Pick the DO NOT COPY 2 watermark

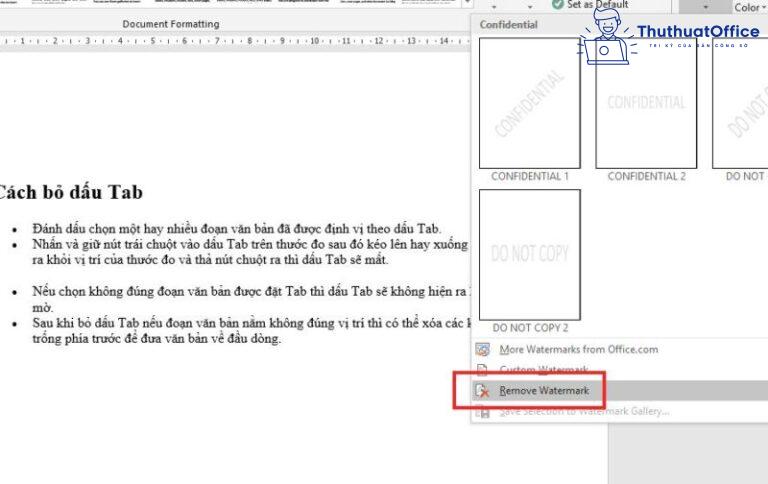click(x=529, y=254)
